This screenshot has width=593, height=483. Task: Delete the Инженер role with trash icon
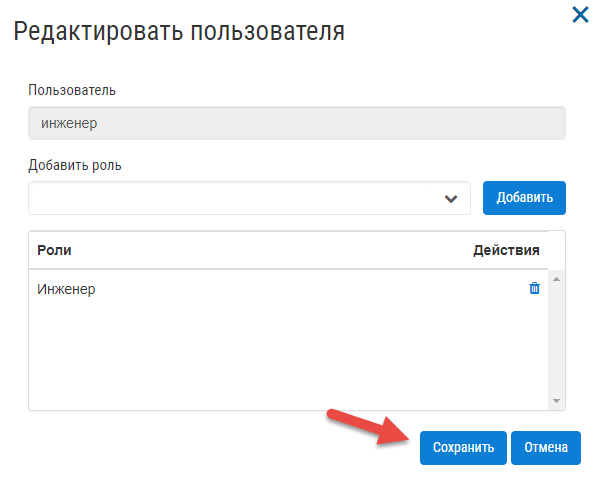point(534,288)
